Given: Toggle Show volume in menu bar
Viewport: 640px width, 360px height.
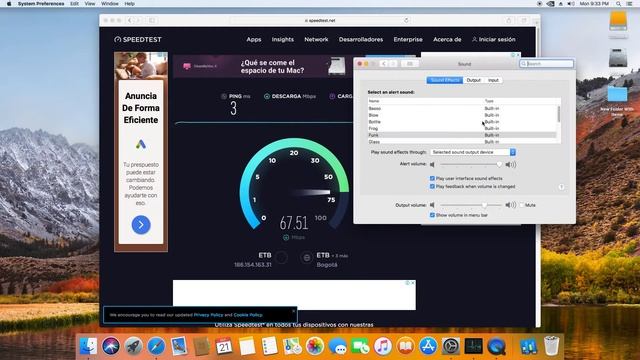Looking at the screenshot, I should click(x=432, y=215).
